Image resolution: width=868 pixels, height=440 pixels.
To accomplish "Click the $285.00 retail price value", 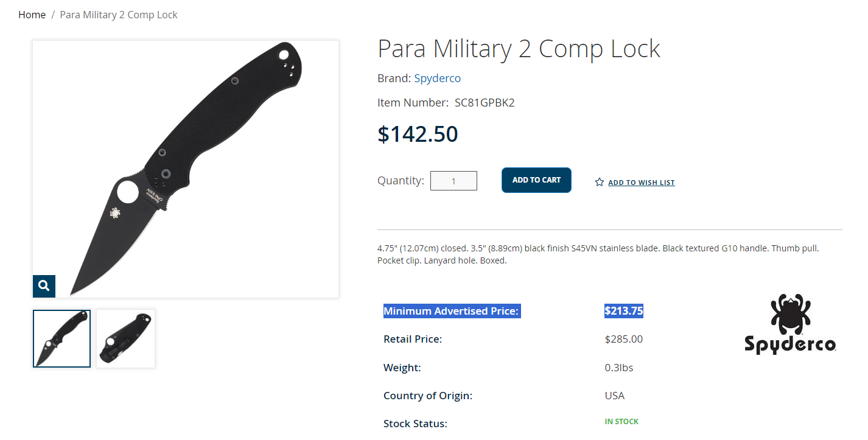I will click(x=624, y=339).
